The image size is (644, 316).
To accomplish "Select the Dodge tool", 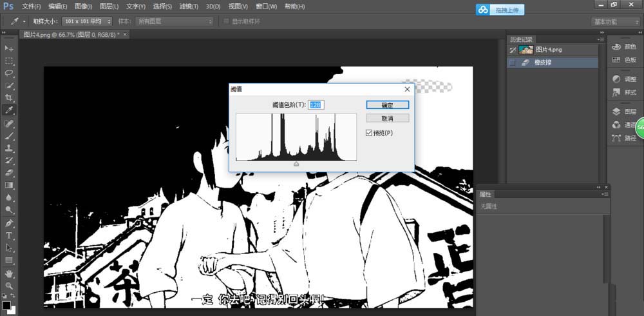I will 9,210.
